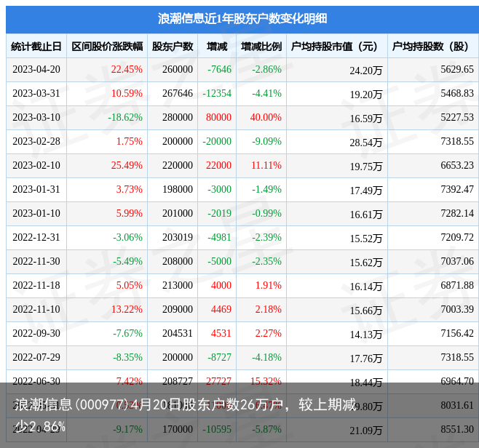Select the 增减比例 column header
Viewport: 479px width, 448px height.
coord(261,47)
